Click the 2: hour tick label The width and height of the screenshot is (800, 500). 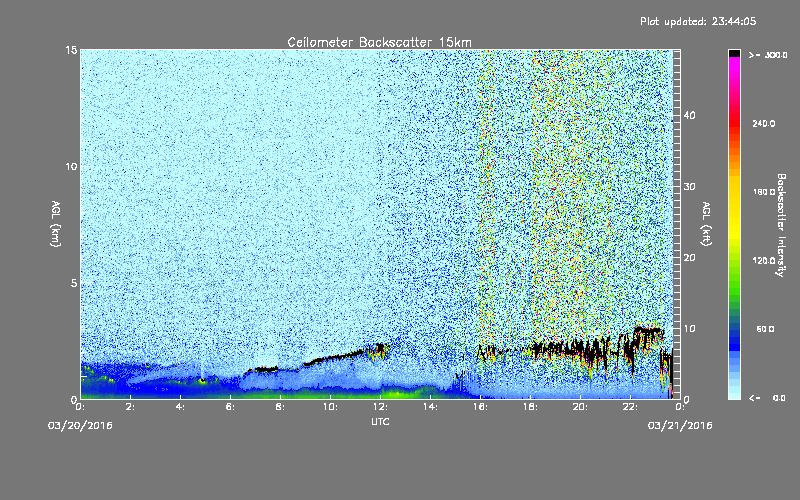point(131,407)
